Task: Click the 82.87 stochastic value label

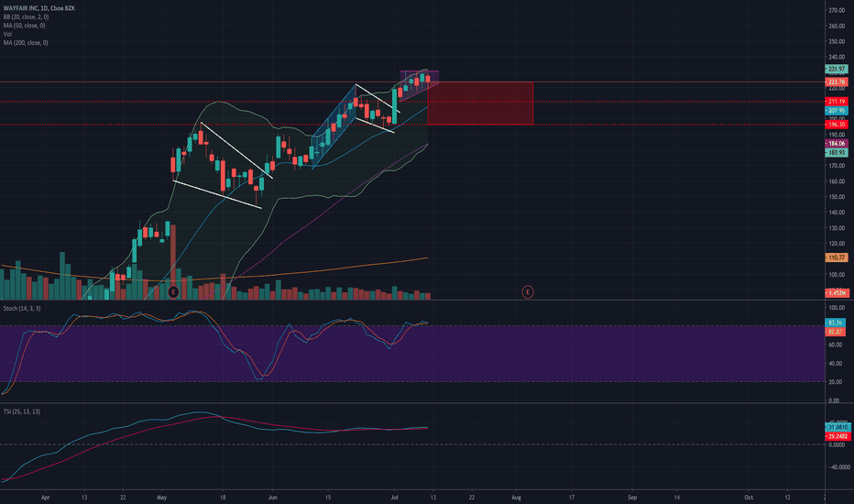Action: [836, 332]
